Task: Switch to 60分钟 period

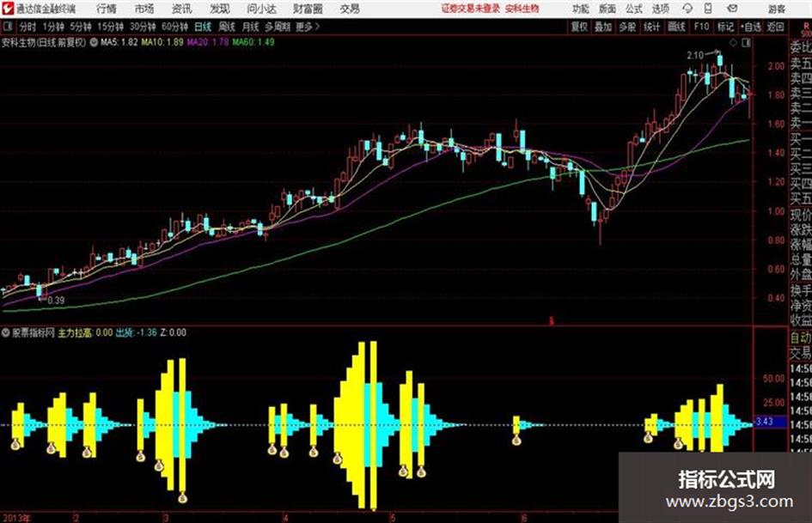Action: [174, 27]
